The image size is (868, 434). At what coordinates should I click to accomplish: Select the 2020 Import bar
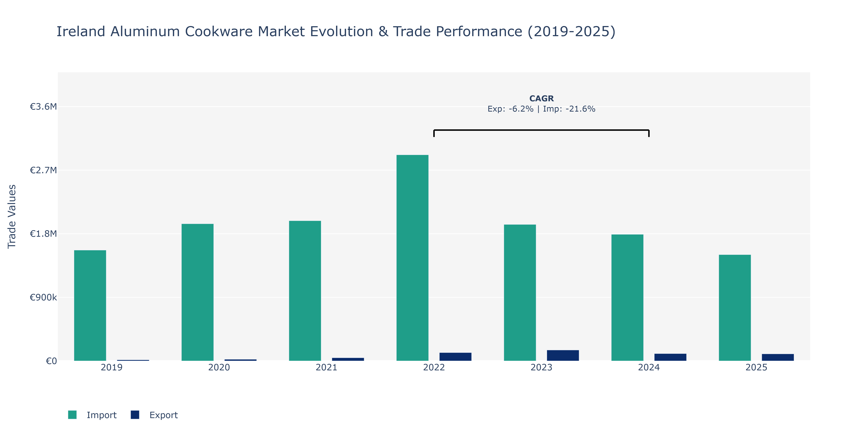[x=197, y=292]
